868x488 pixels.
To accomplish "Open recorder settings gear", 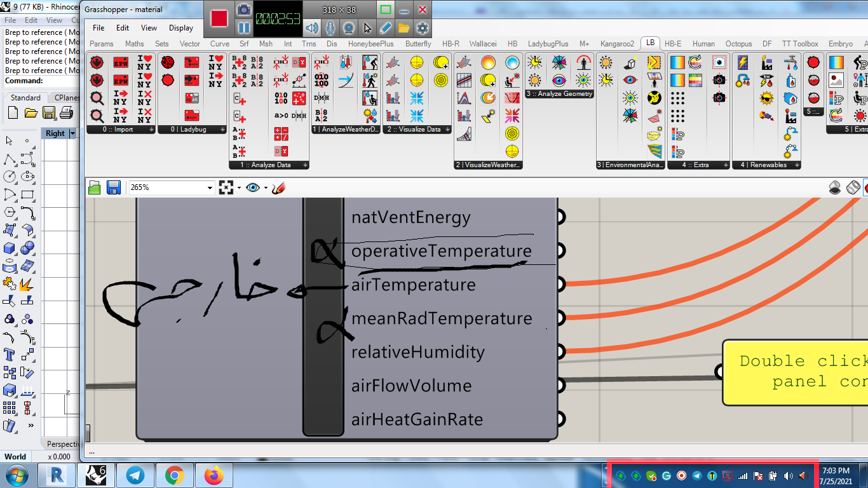I will [422, 28].
